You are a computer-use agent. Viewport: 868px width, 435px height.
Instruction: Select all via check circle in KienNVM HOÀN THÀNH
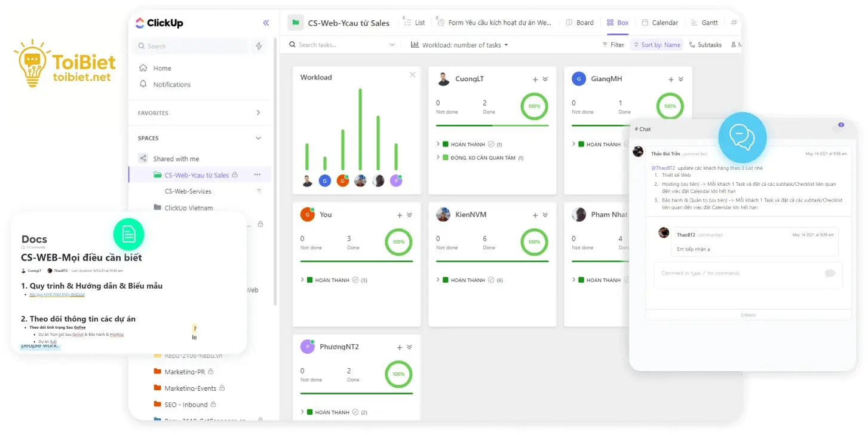[491, 280]
